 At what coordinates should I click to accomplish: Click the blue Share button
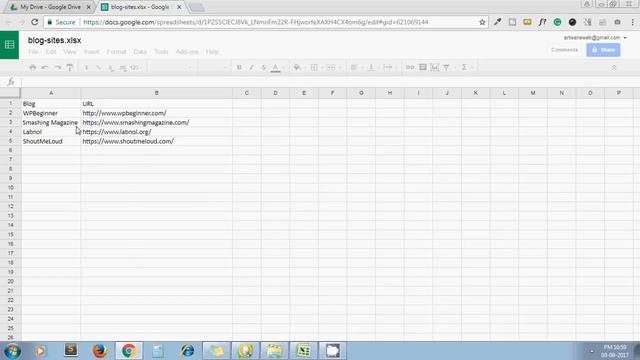[603, 50]
